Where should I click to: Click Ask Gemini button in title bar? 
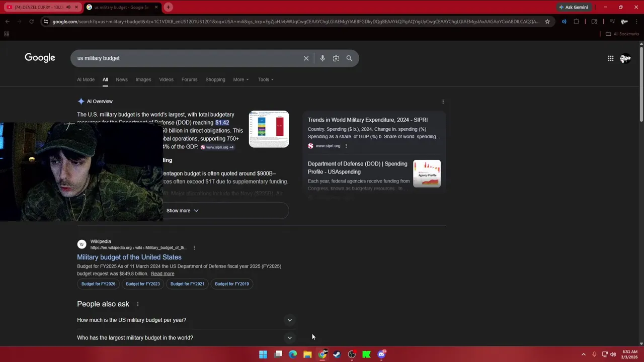(573, 7)
